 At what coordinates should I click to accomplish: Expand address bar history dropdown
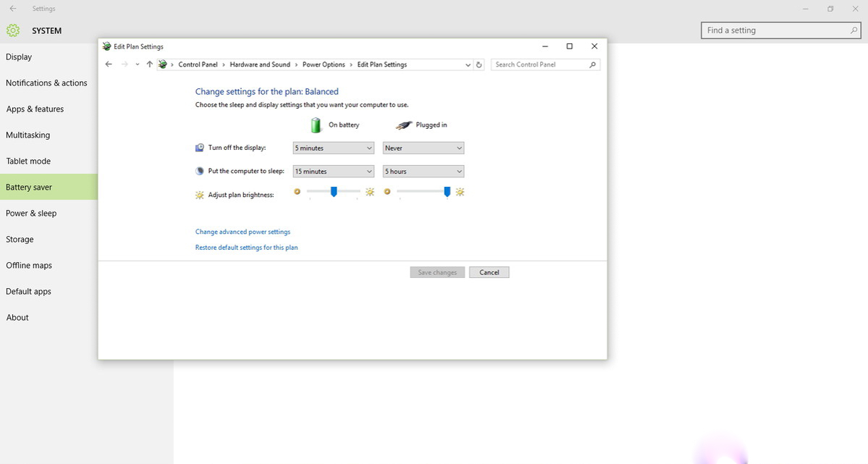468,64
